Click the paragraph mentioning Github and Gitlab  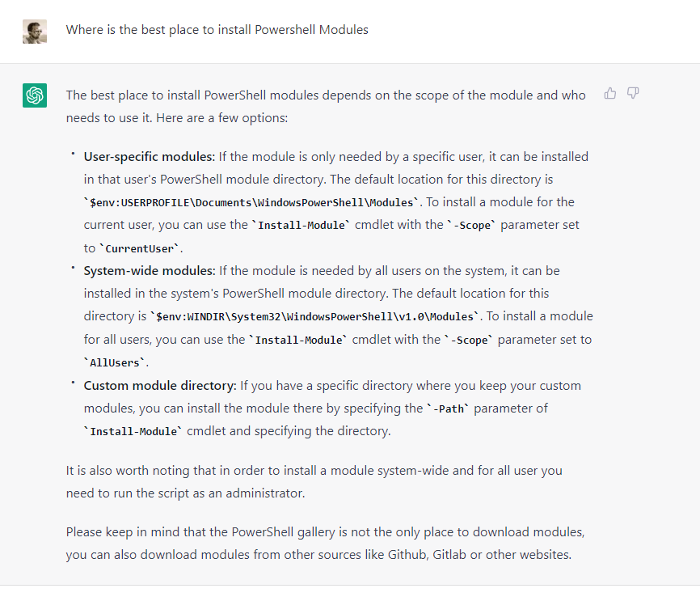click(x=326, y=544)
